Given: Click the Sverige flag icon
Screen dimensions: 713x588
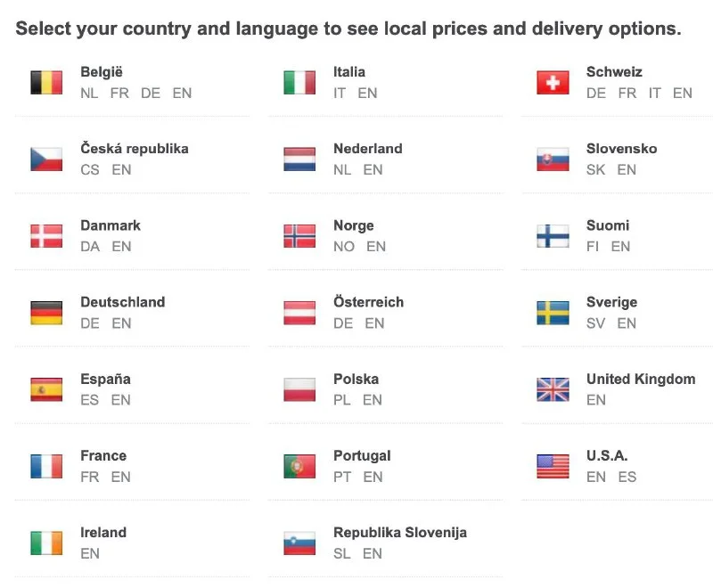Looking at the screenshot, I should pyautogui.click(x=553, y=313).
